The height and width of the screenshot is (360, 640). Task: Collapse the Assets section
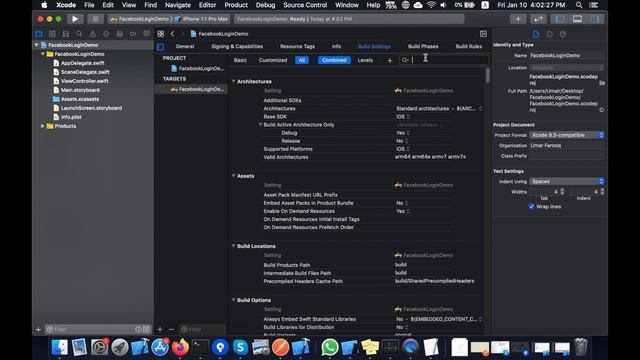[x=233, y=176]
